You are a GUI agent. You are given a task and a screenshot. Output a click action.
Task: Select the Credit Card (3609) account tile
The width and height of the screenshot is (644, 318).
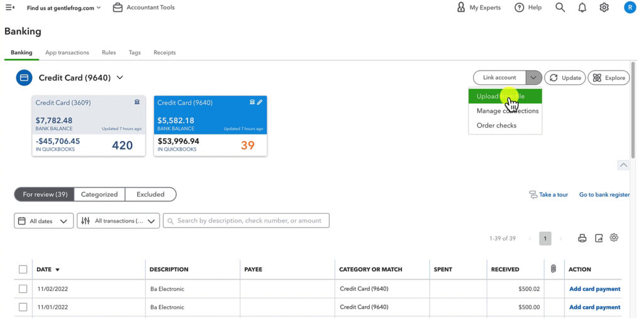88,126
